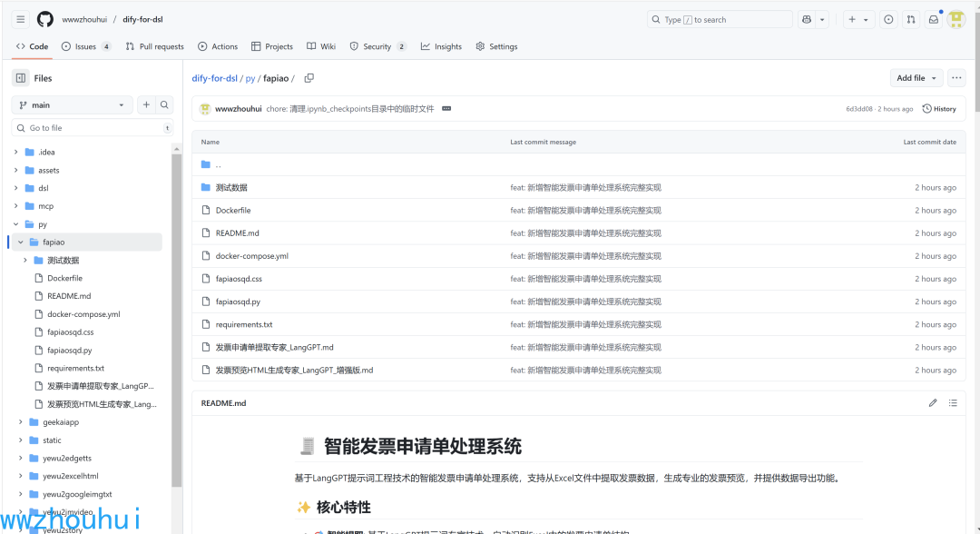The height and width of the screenshot is (534, 980).
Task: Show expanded commit message ellipsis
Action: click(446, 109)
